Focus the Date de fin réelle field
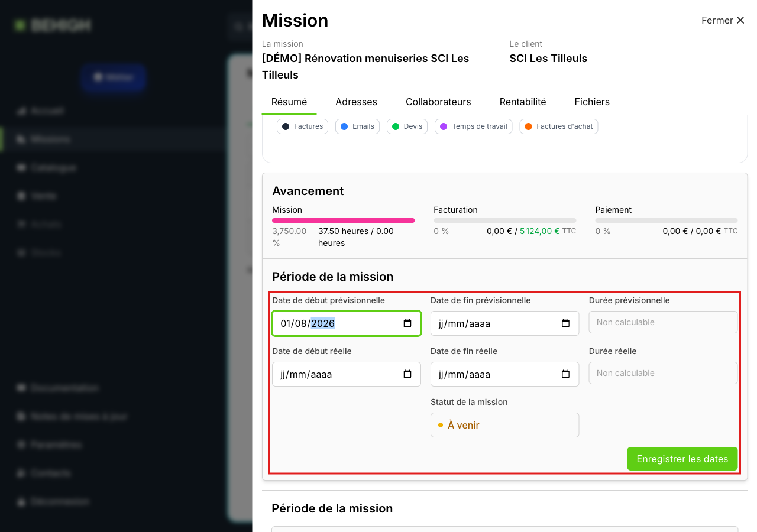Viewport: 757px width, 532px height. coord(504,374)
